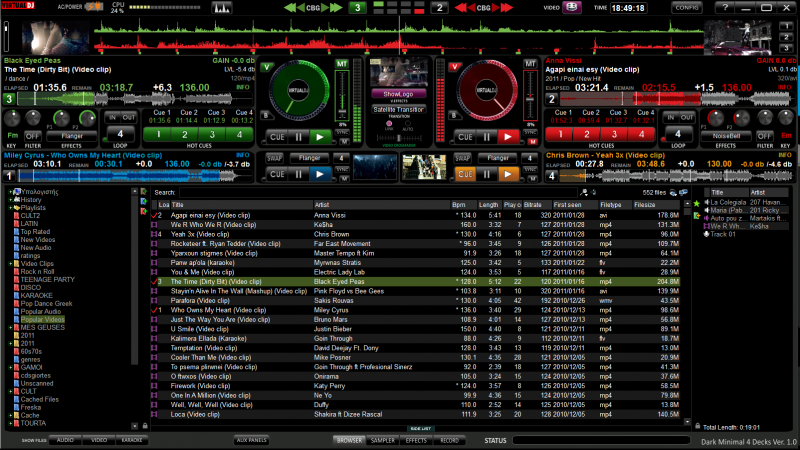800x450 pixels.
Task: Switch to the SAMPLER tab
Action: [383, 440]
